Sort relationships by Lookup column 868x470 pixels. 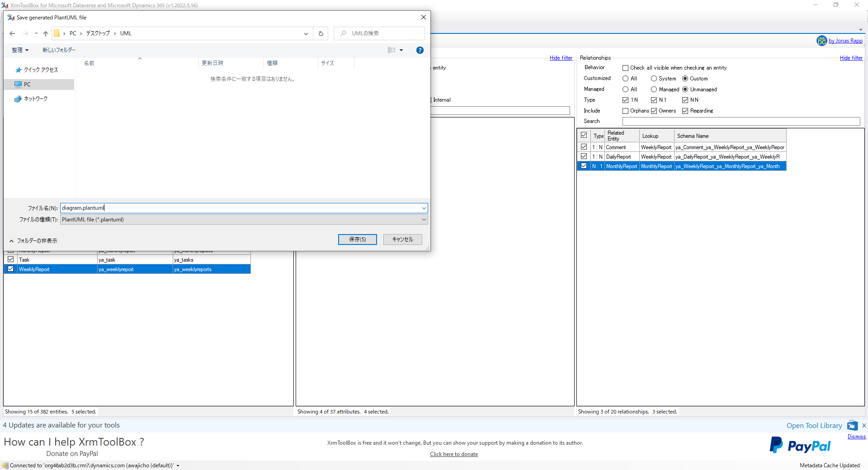coord(657,136)
